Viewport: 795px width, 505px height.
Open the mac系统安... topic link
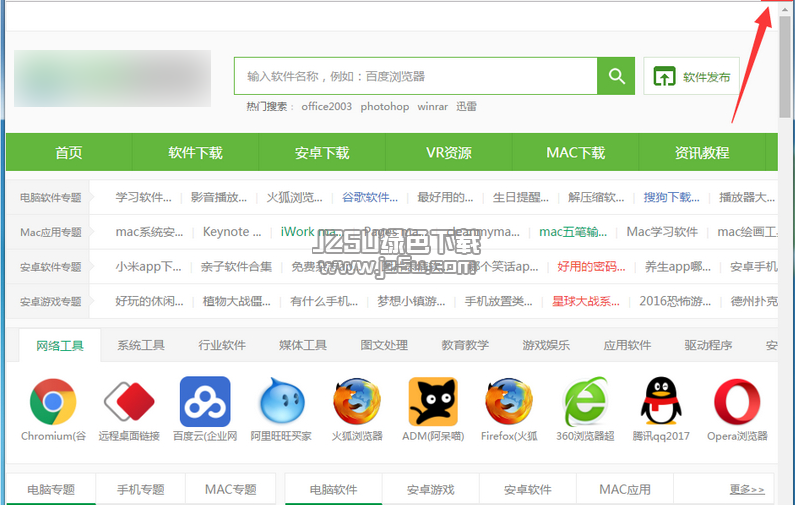tap(150, 232)
